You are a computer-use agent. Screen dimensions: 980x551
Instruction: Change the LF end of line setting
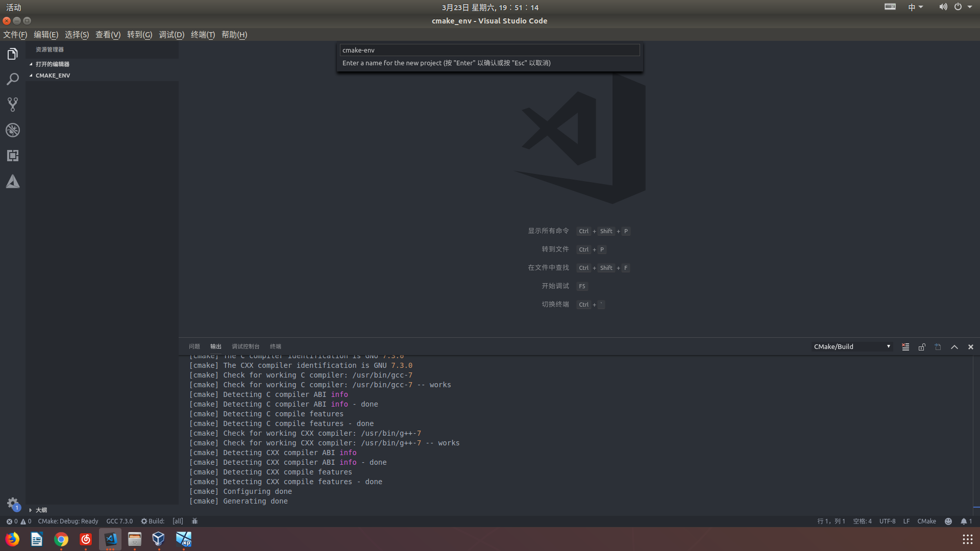coord(906,521)
